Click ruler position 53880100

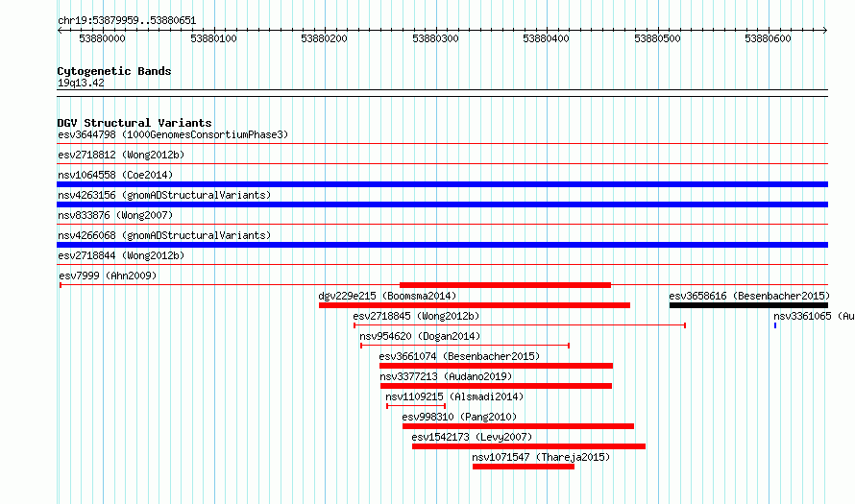213,38
